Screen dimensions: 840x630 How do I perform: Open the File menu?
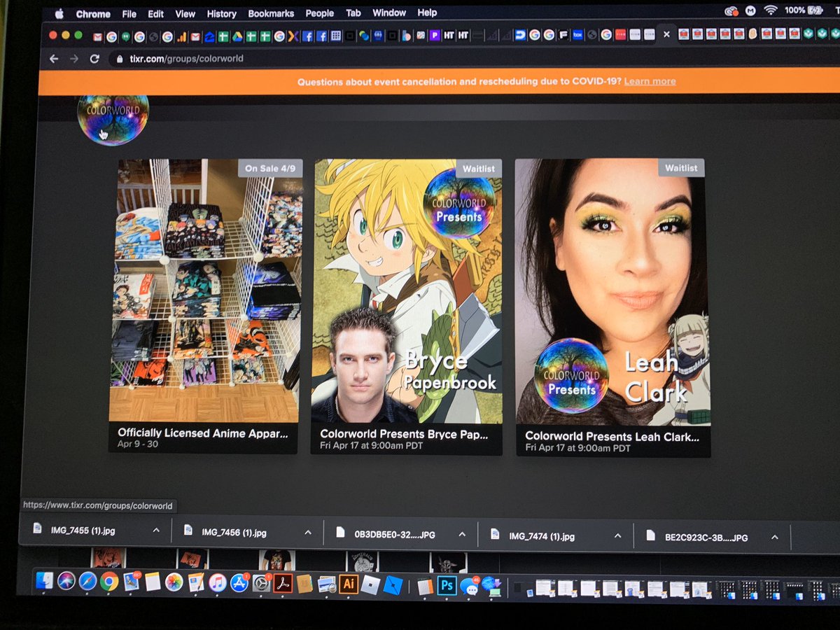129,14
